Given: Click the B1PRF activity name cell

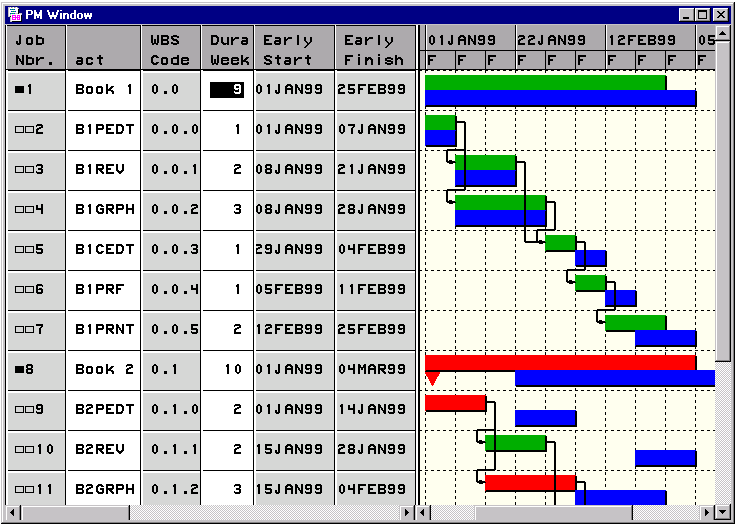Looking at the screenshot, I should click(104, 290).
